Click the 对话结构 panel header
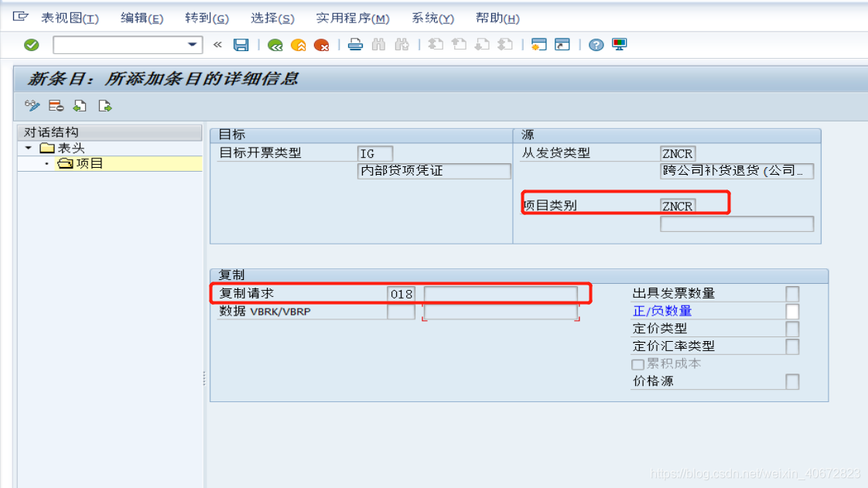 click(x=110, y=132)
